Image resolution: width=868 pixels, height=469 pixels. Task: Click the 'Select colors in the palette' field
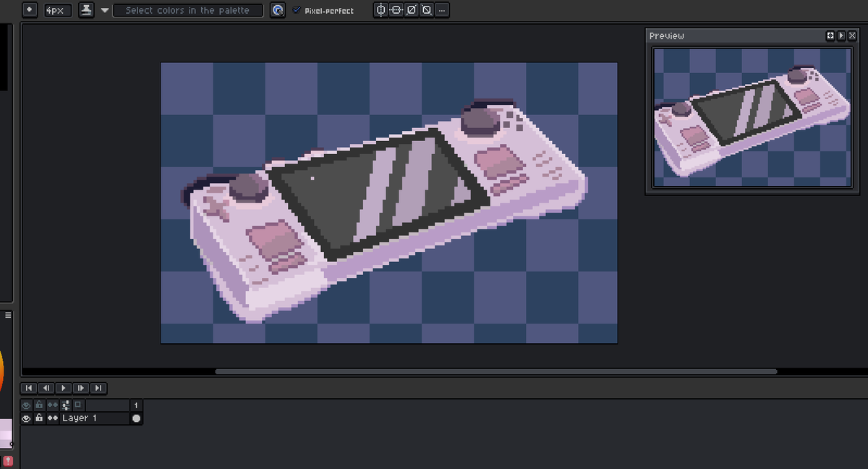187,10
